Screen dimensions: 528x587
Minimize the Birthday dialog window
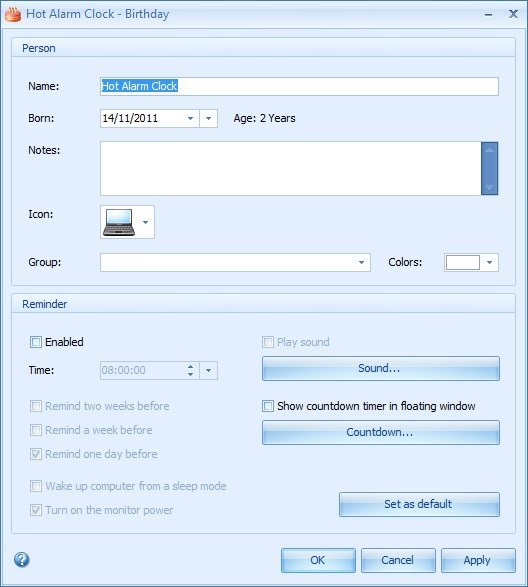click(x=488, y=15)
